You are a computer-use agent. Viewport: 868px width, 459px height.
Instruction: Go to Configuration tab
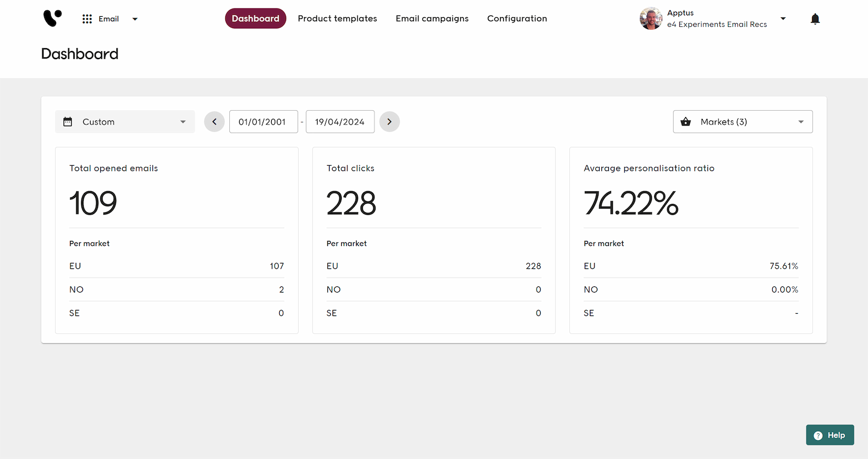click(517, 18)
